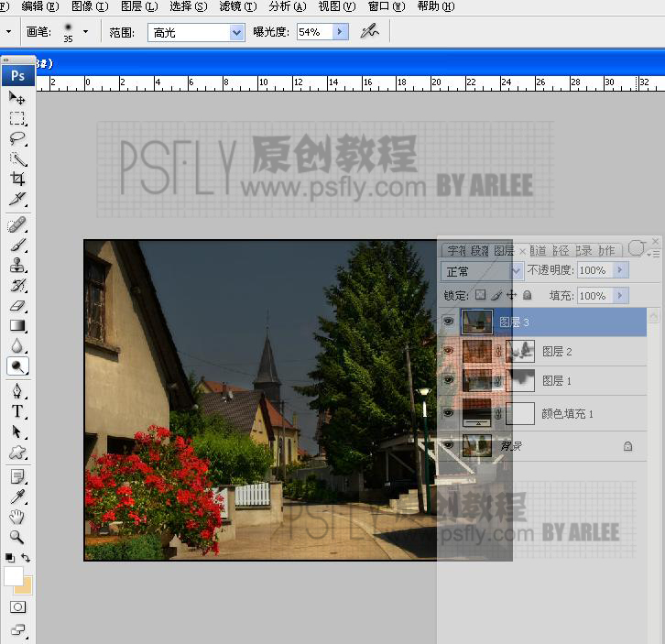Select the Brush tool

pos(17,246)
